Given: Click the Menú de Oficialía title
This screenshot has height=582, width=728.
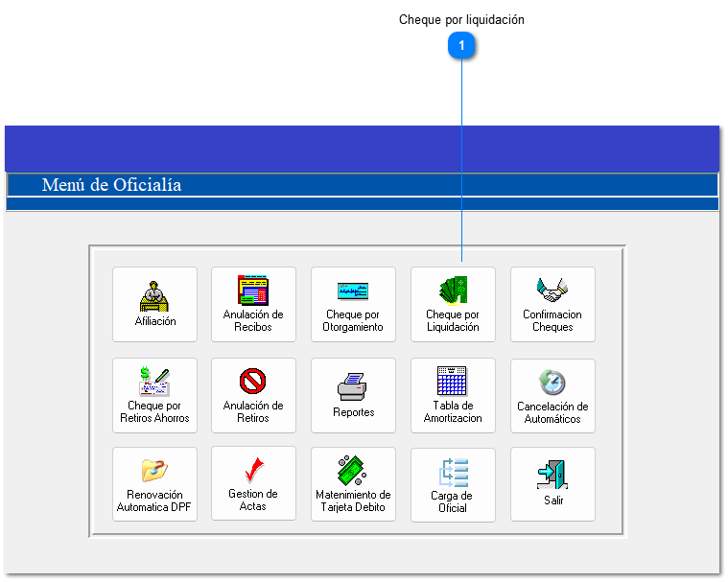Looking at the screenshot, I should [111, 185].
